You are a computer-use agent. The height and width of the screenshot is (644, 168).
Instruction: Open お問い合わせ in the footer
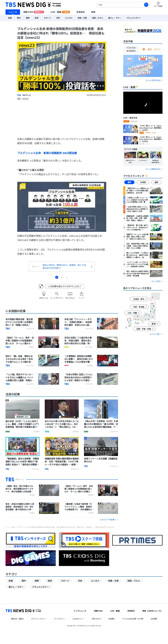96,619
